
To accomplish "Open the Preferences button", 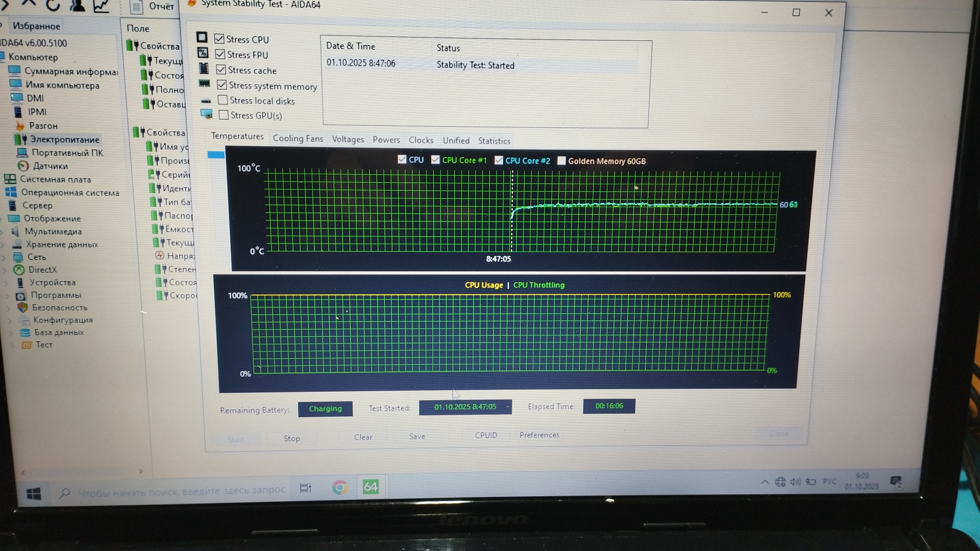I will [539, 435].
